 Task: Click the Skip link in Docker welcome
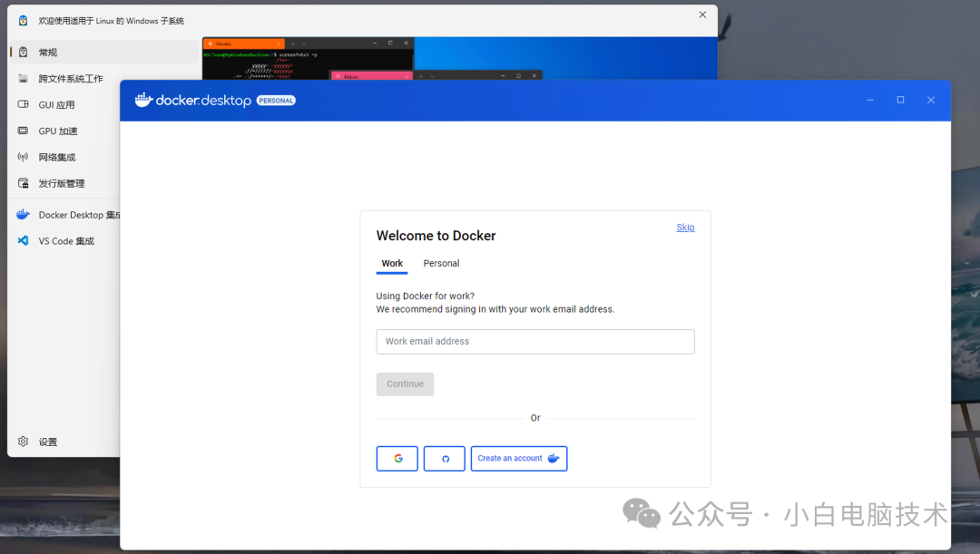(685, 228)
